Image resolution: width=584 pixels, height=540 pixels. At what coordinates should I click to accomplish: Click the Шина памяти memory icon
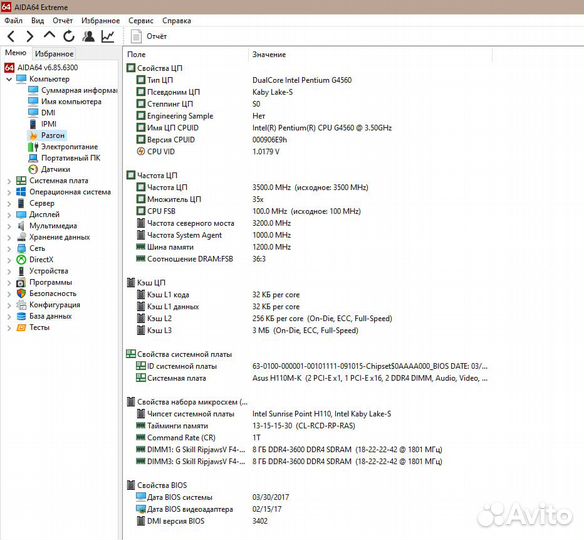point(141,247)
